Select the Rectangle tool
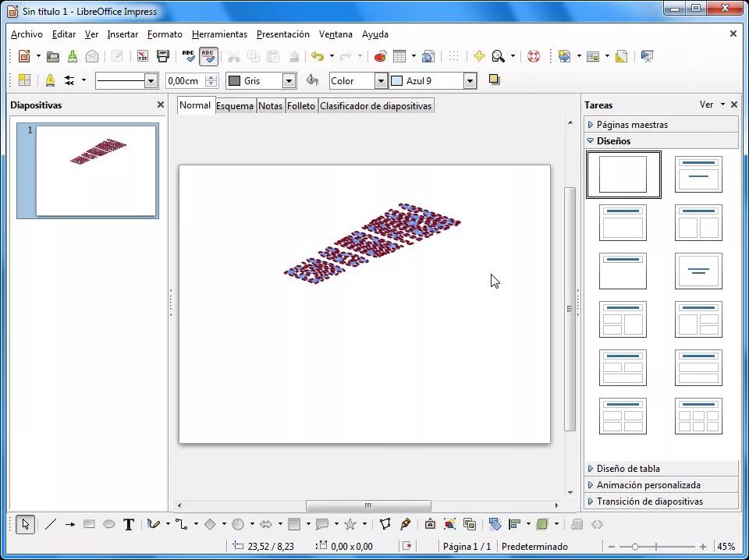 [x=89, y=524]
